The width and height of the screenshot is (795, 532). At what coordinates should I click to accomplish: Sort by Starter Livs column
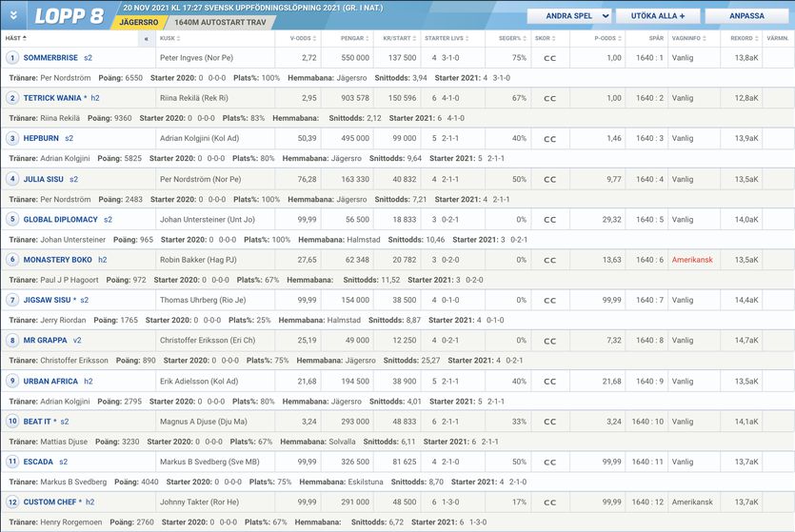447,38
